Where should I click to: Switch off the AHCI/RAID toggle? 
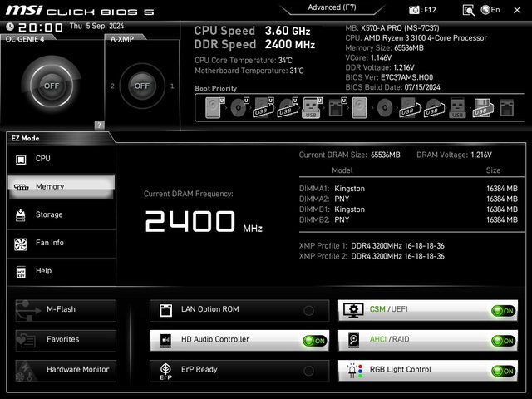click(502, 340)
